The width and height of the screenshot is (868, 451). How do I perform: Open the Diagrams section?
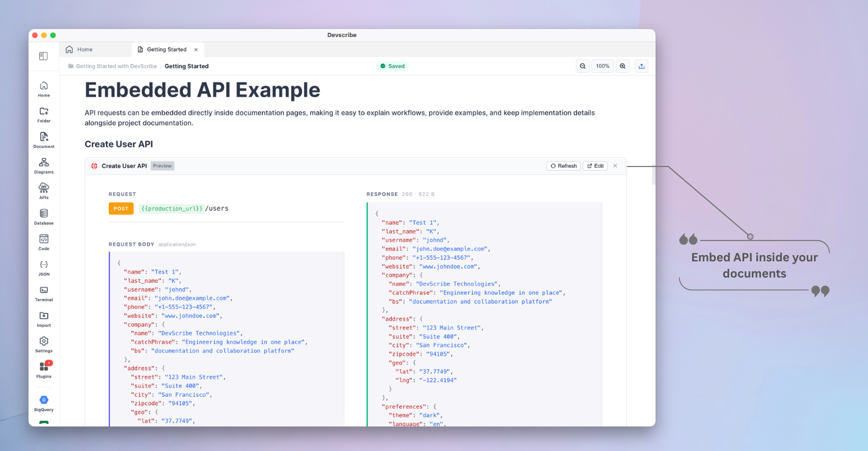coord(44,165)
